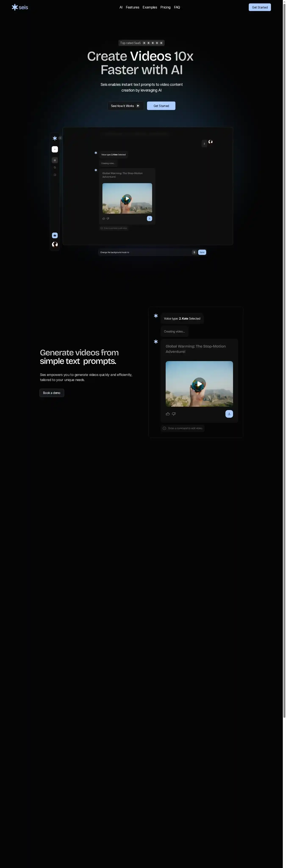Click user avatar at bottom of mockup sidebar
Viewport: 286px width, 868px height.
(55, 245)
